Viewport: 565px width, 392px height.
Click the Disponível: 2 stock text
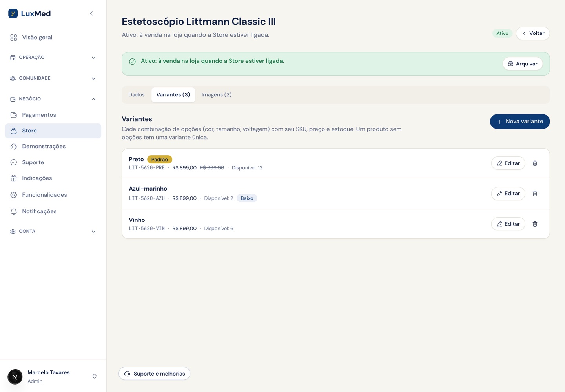tap(219, 198)
